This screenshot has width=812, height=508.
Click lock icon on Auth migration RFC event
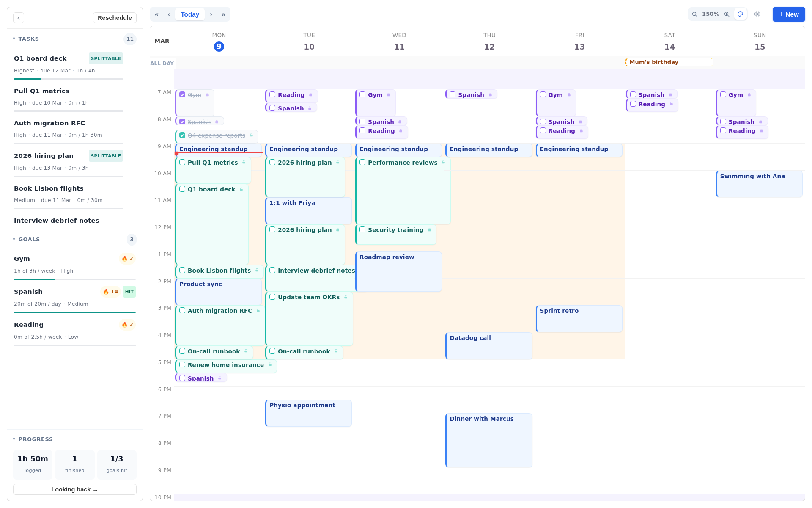tap(258, 311)
